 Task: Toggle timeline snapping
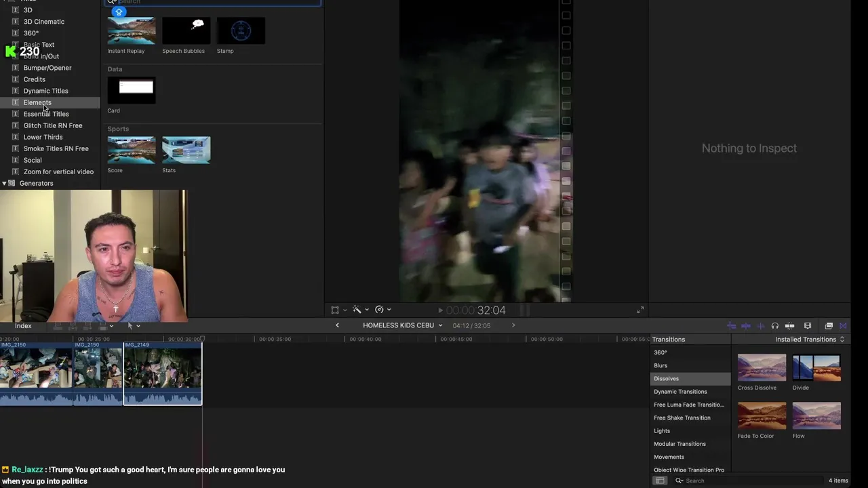pos(790,326)
